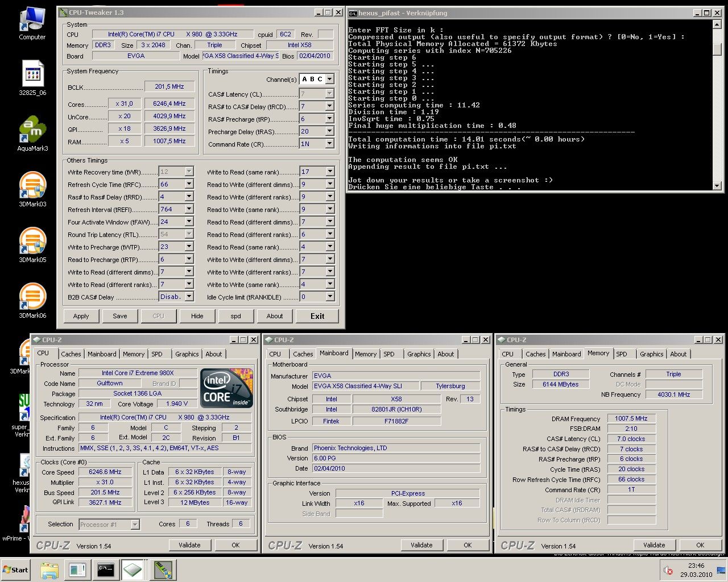Open the Idle Cycle limit (tRANKIDLE) dropdown

pos(329,297)
